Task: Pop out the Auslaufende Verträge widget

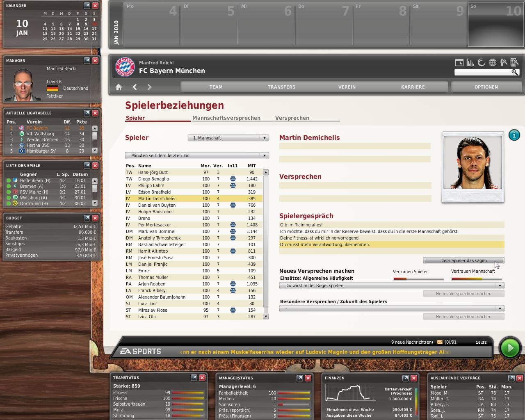Action: click(511, 378)
